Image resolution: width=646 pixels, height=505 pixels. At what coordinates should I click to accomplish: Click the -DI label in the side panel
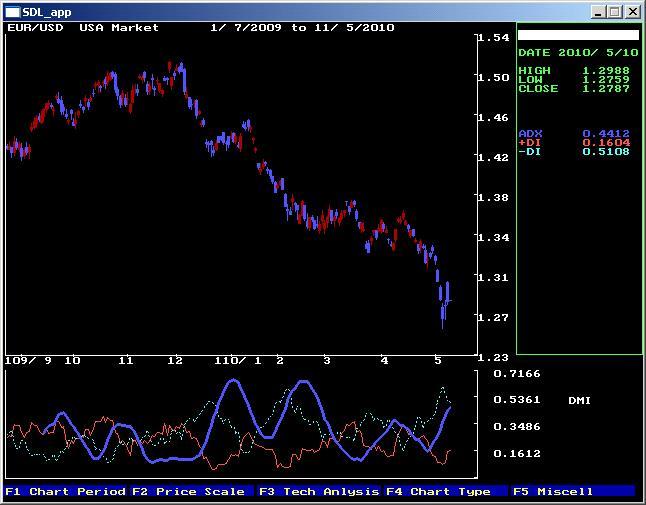[529, 152]
